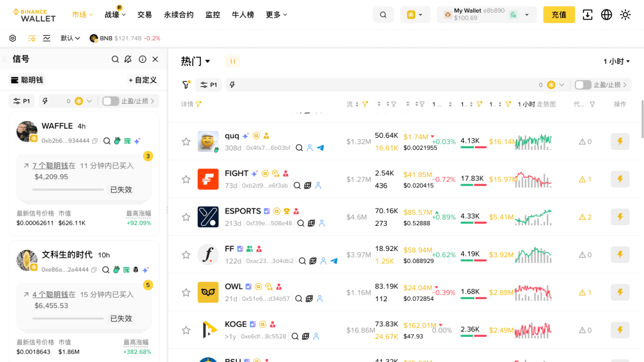Pause the hot list updates

tap(232, 61)
